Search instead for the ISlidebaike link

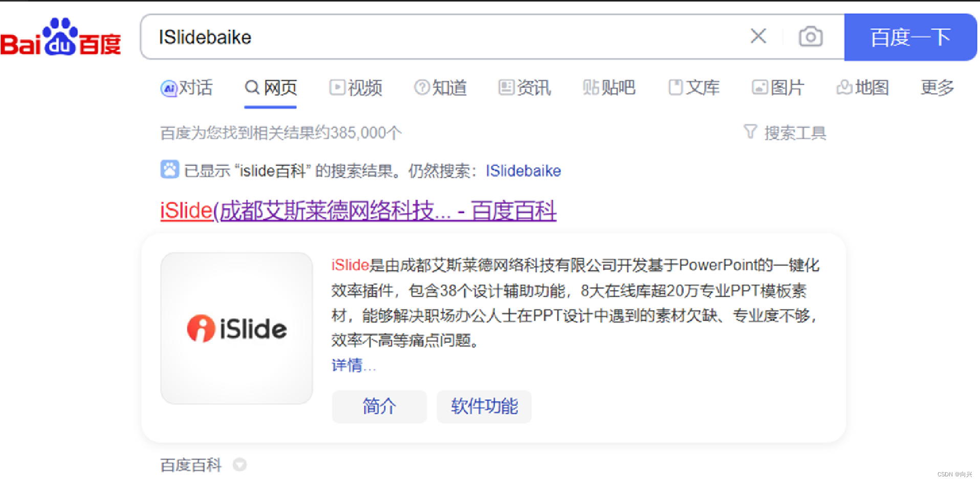pyautogui.click(x=523, y=170)
